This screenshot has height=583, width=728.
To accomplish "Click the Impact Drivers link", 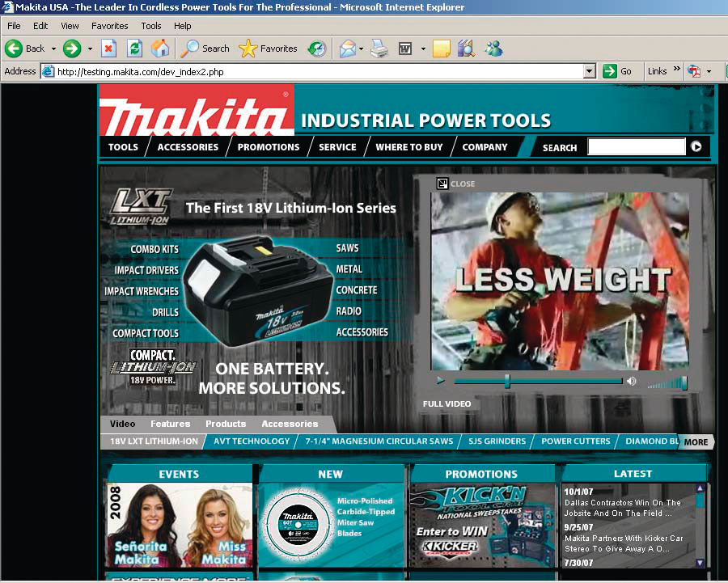I will coord(146,270).
